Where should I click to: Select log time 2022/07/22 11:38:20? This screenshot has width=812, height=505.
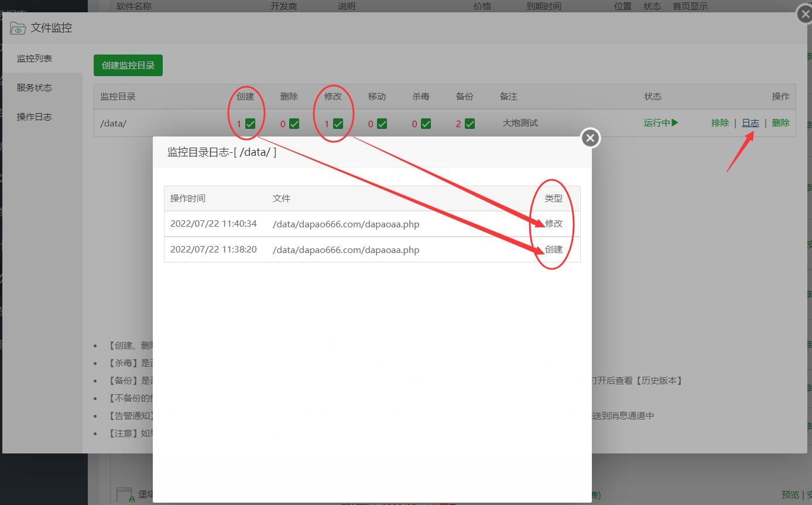(x=214, y=250)
